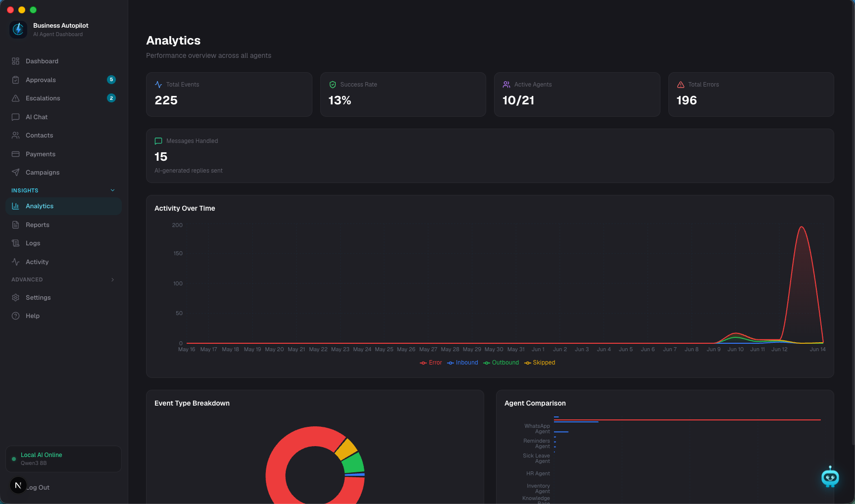Screen dimensions: 855x504
Task: Toggle Inbound series in chart legend
Action: pyautogui.click(x=462, y=363)
